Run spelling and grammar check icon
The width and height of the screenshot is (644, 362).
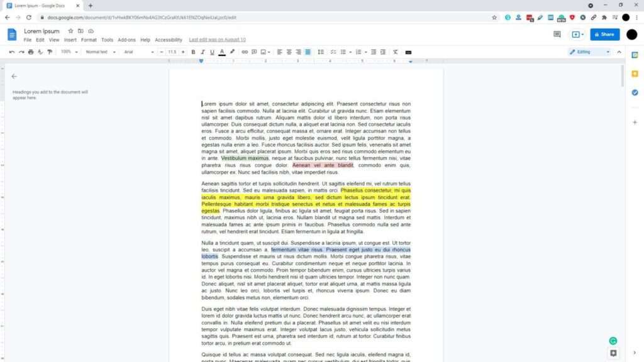[40, 52]
